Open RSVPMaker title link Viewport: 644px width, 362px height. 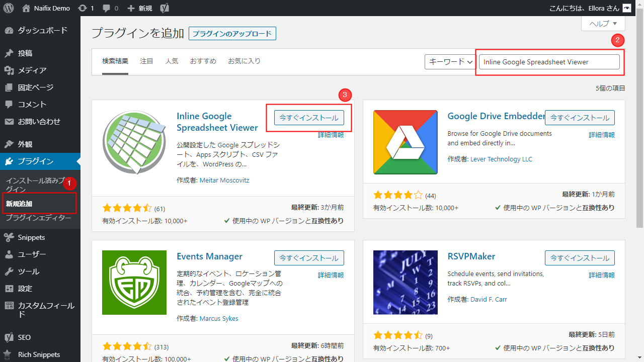[471, 256]
